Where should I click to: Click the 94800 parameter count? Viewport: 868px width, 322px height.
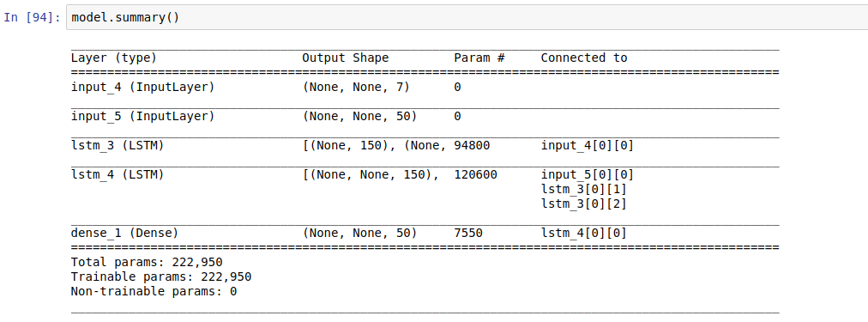click(472, 146)
